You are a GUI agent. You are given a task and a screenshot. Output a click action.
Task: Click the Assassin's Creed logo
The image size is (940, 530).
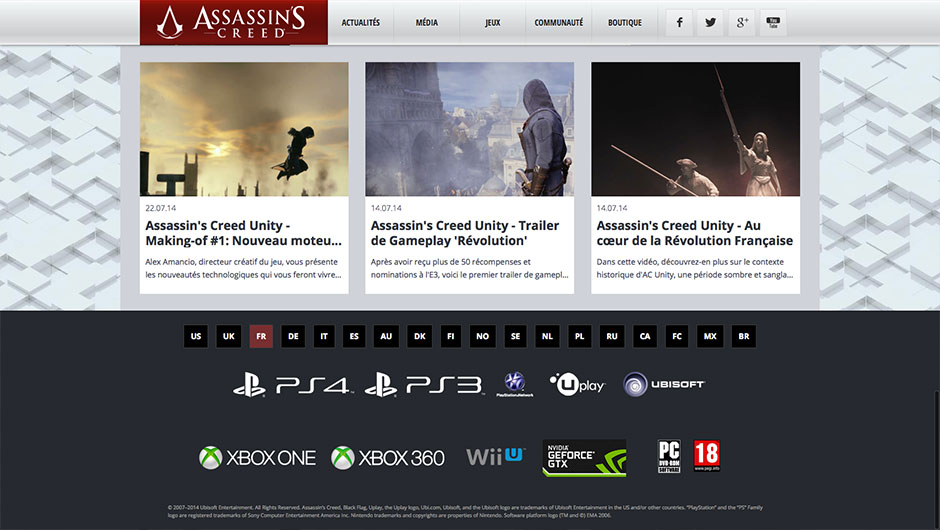click(x=234, y=22)
